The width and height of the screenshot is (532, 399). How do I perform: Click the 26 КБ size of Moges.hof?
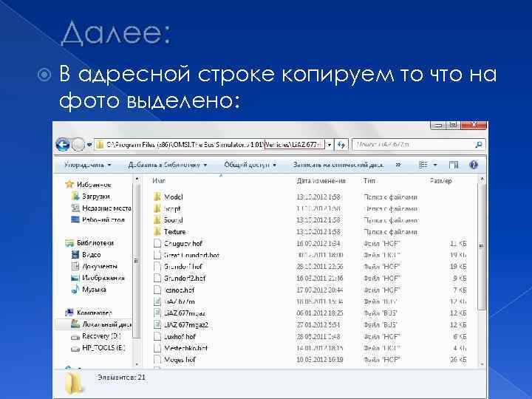pos(458,359)
